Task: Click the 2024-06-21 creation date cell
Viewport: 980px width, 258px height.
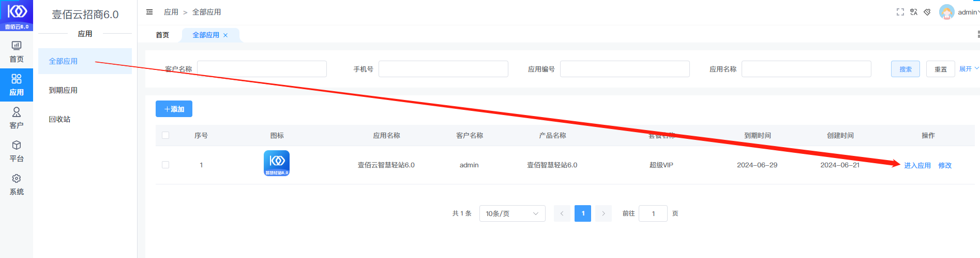Action: coord(840,165)
